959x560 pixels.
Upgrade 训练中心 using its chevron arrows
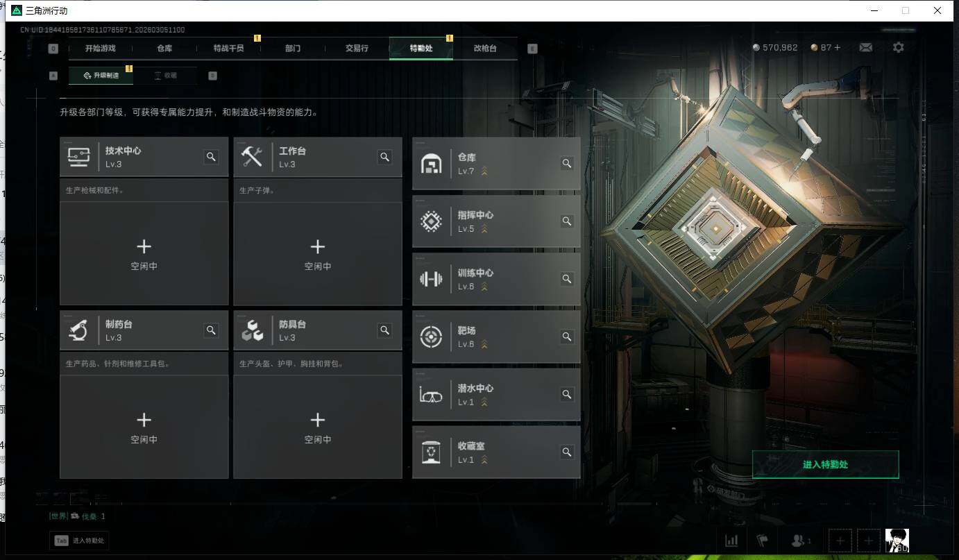pos(484,287)
